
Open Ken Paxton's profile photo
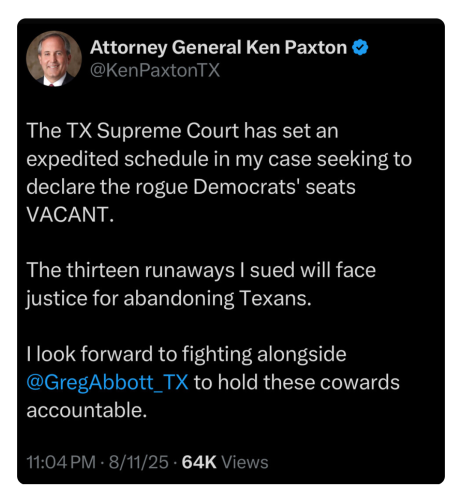point(54,59)
